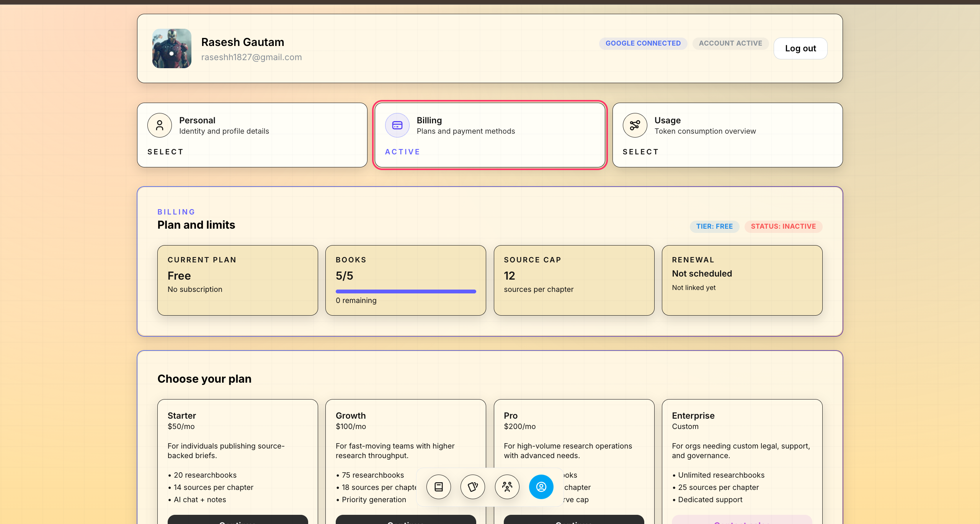Viewport: 980px width, 524px height.
Task: Select the Billing tab card
Action: (490, 135)
